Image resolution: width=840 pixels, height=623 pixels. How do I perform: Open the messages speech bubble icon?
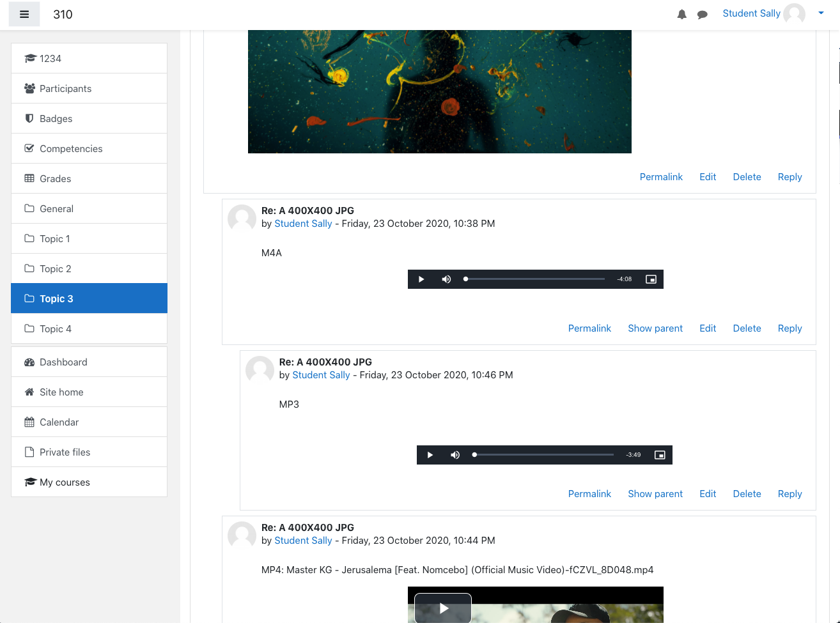coord(703,14)
